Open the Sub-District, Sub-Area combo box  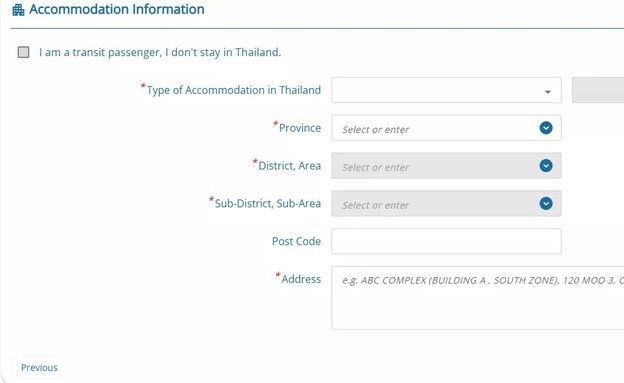(447, 203)
